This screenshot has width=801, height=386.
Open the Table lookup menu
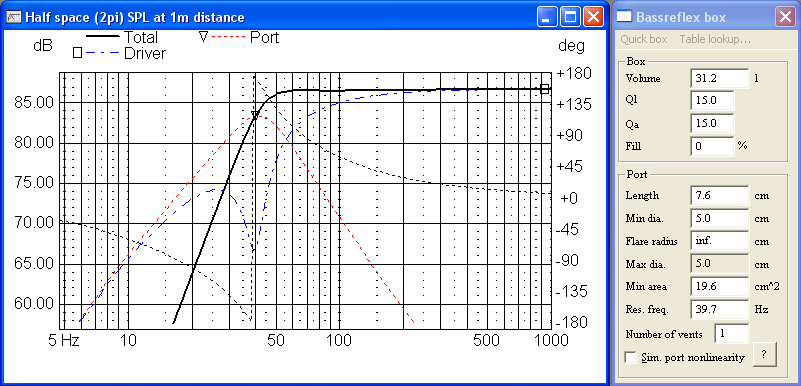pyautogui.click(x=715, y=39)
